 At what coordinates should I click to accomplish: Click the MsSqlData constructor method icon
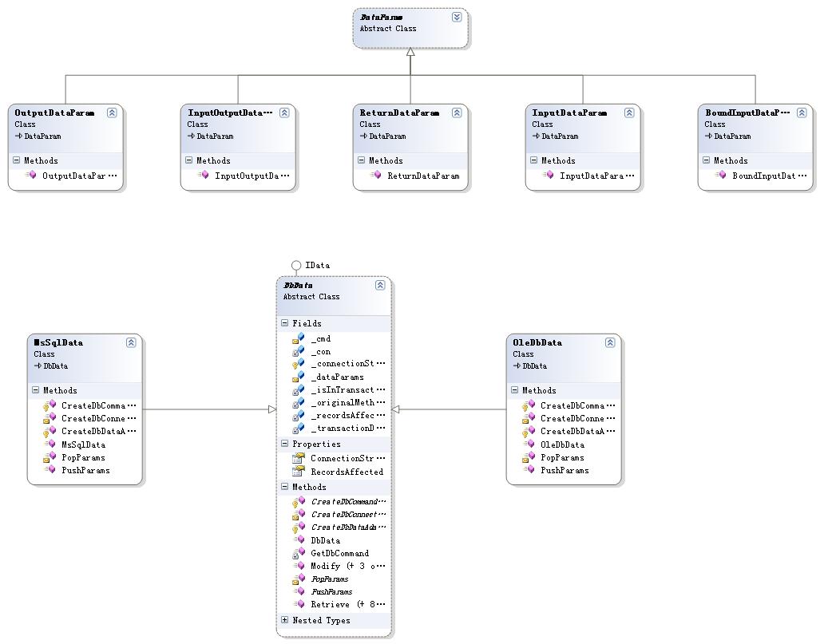tap(49, 444)
